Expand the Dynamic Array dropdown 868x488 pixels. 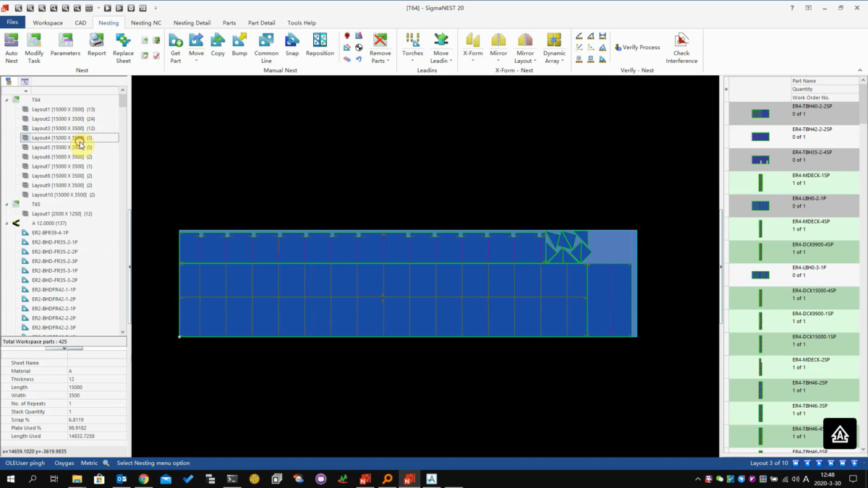coord(554,46)
